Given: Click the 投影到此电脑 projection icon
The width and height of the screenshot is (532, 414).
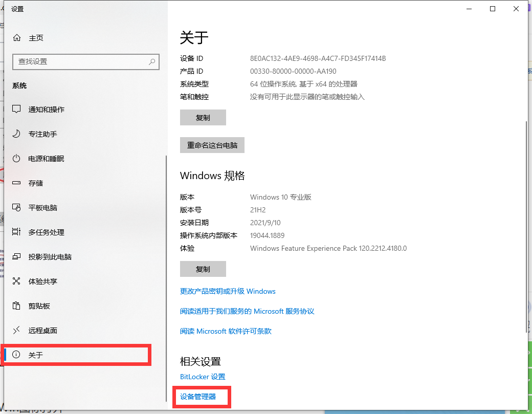Looking at the screenshot, I should coord(17,257).
